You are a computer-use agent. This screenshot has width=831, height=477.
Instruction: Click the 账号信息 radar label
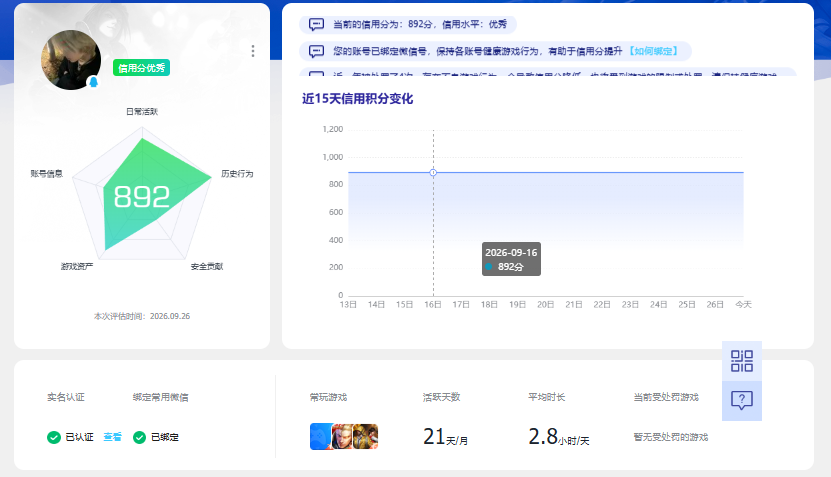(47, 174)
